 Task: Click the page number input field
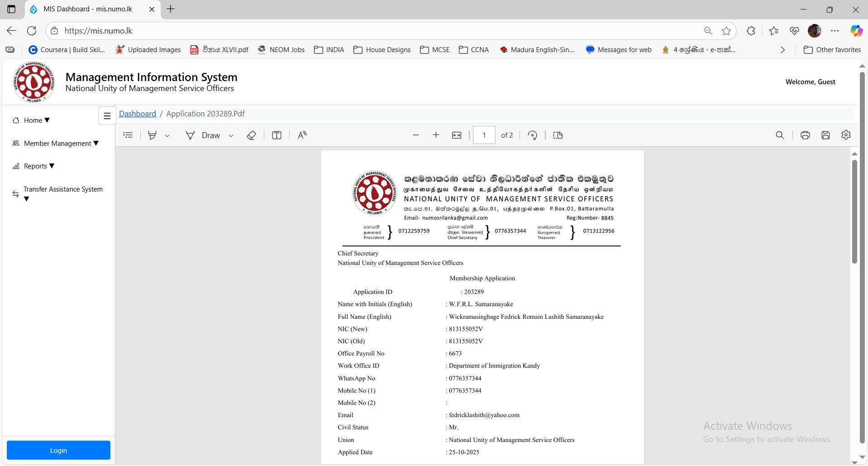click(x=484, y=135)
